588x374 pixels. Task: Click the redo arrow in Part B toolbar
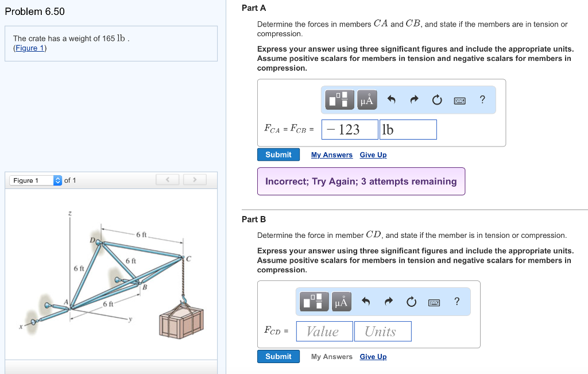(389, 301)
